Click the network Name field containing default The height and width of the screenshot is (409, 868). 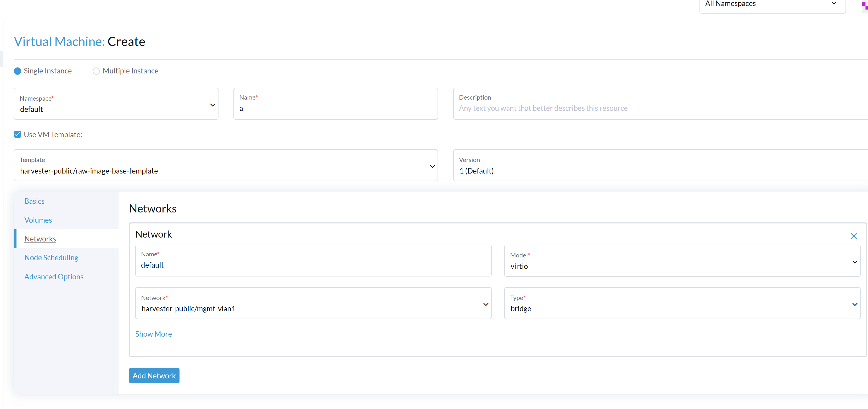[x=313, y=264]
